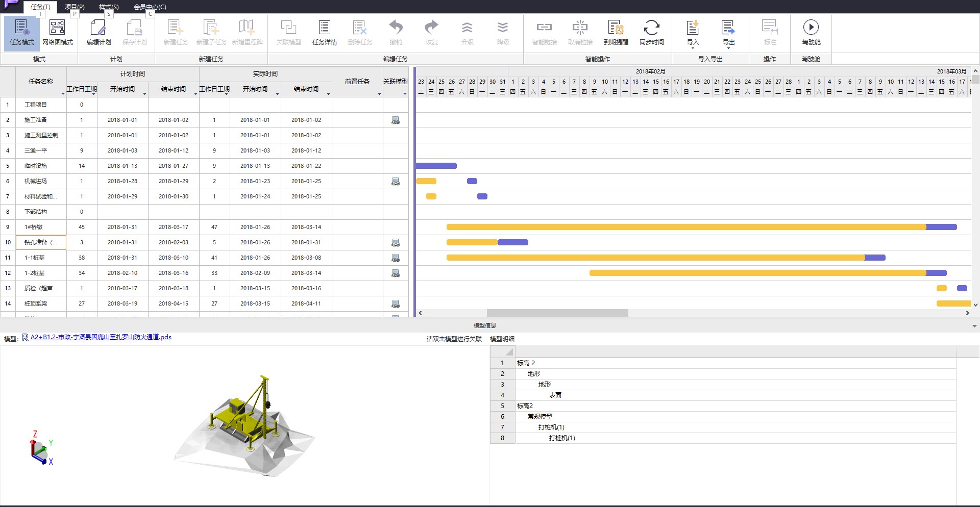Image resolution: width=980 pixels, height=507 pixels.
Task: Click linked model icon in 施工准备 row
Action: pyautogui.click(x=396, y=120)
